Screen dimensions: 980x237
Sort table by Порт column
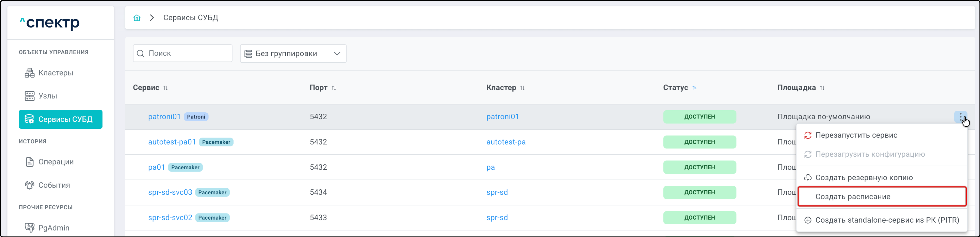tap(334, 88)
